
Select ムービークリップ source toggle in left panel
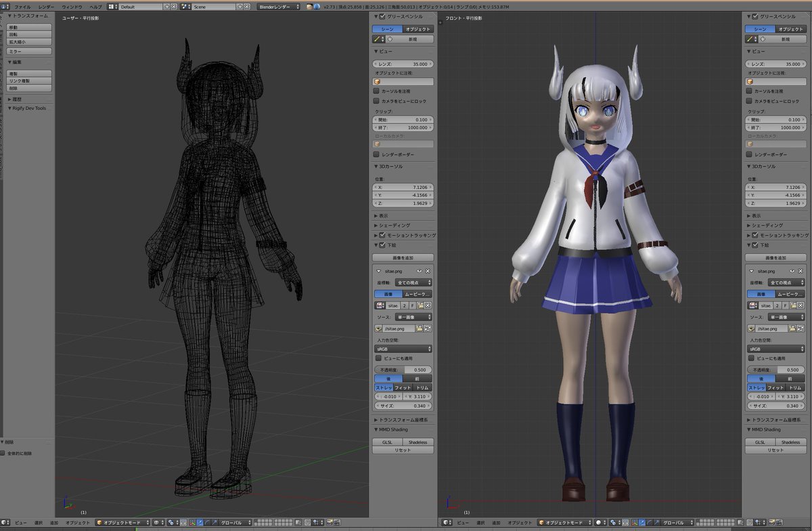[x=418, y=295]
